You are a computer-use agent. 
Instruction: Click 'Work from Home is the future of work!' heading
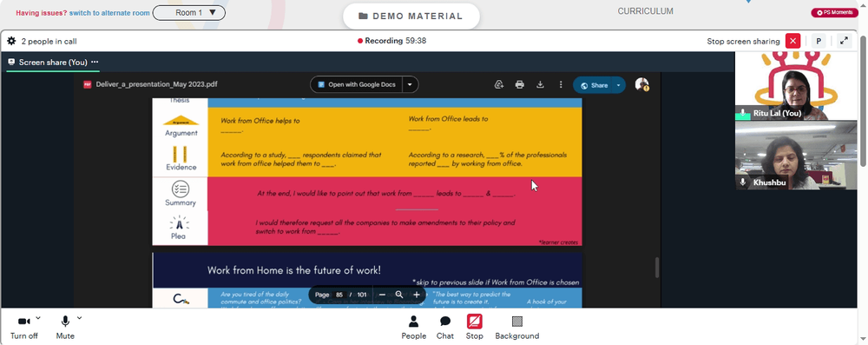click(294, 270)
